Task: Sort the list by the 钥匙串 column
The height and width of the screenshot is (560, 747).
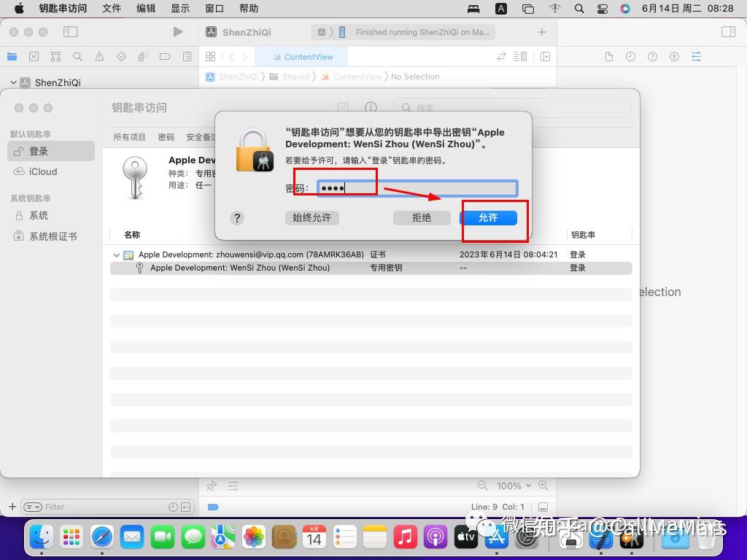Action: click(583, 235)
